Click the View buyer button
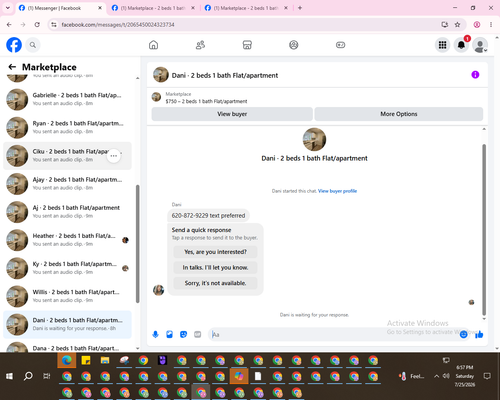Viewport: 500px width, 400px height. click(x=232, y=114)
